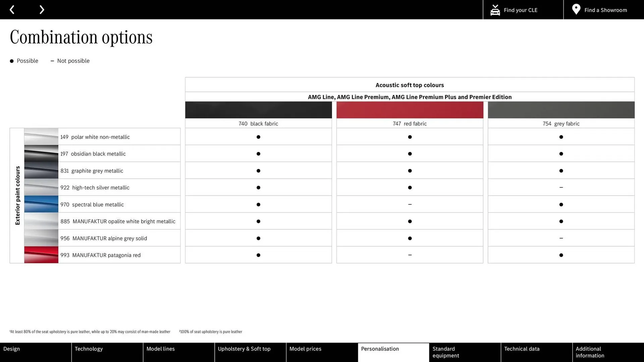Select the MANUFAKTUR patagonia red paint swatch
The width and height of the screenshot is (644, 362).
(x=41, y=255)
